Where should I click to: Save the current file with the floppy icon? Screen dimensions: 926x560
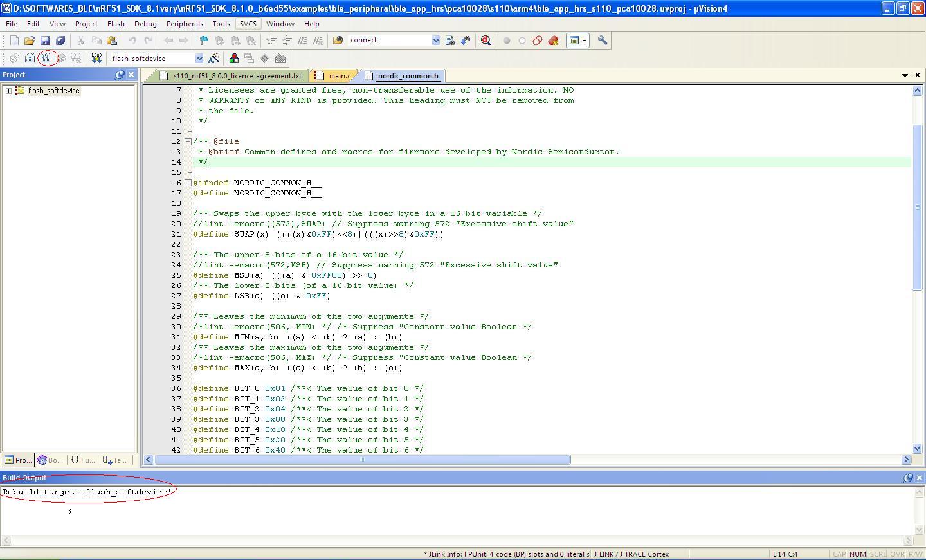pos(45,41)
